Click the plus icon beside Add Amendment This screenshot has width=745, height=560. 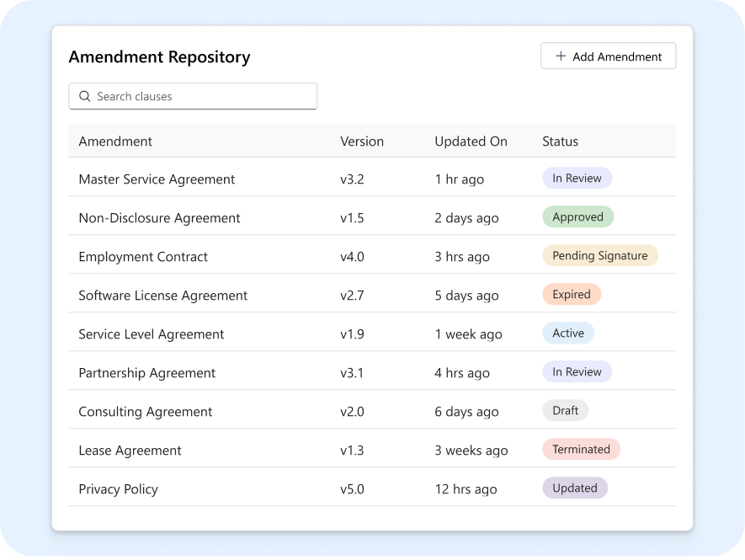pyautogui.click(x=561, y=56)
